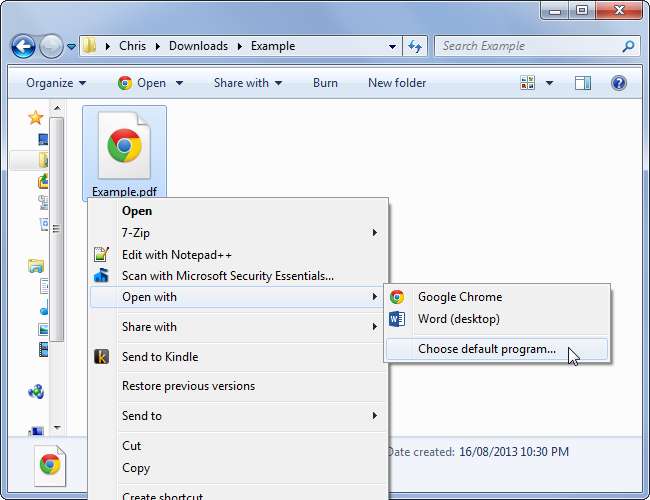This screenshot has width=650, height=500.
Task: Choose Scan with Microsoft Security Essentials
Action: click(x=239, y=276)
